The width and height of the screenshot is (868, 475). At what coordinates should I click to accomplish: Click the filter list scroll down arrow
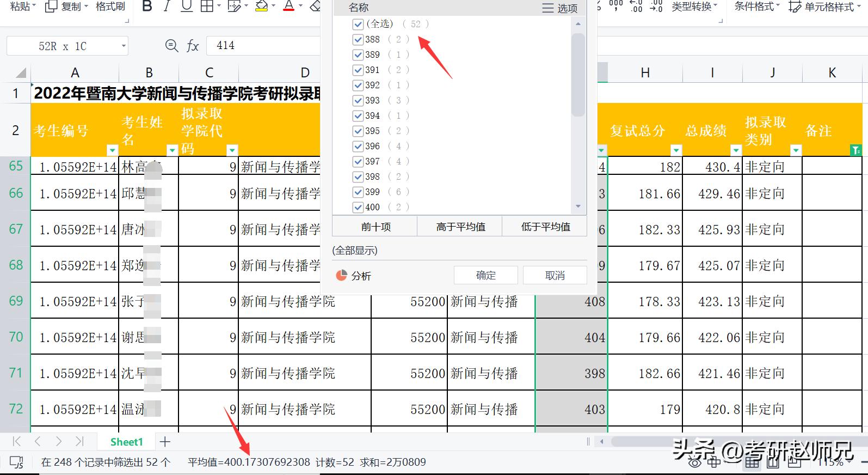[x=578, y=206]
